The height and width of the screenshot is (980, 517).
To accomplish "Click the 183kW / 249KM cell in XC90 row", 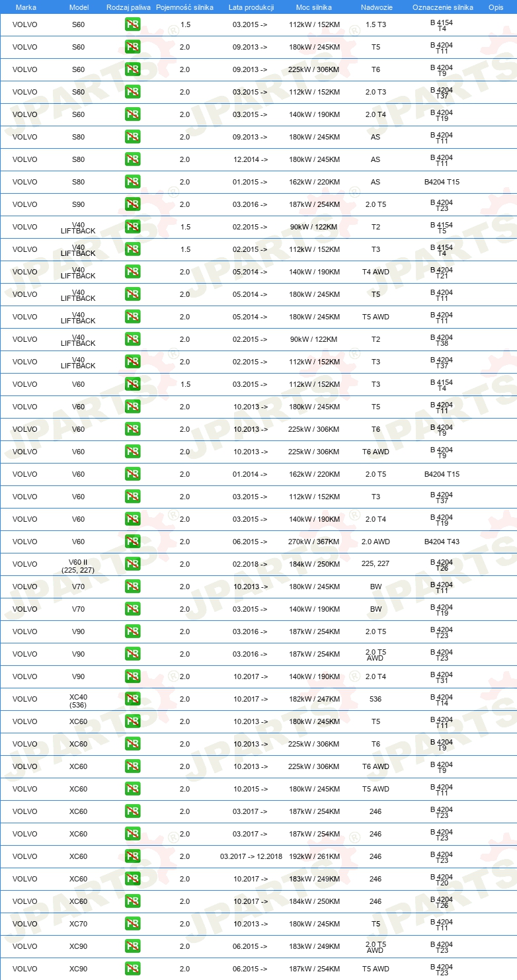I will click(314, 947).
